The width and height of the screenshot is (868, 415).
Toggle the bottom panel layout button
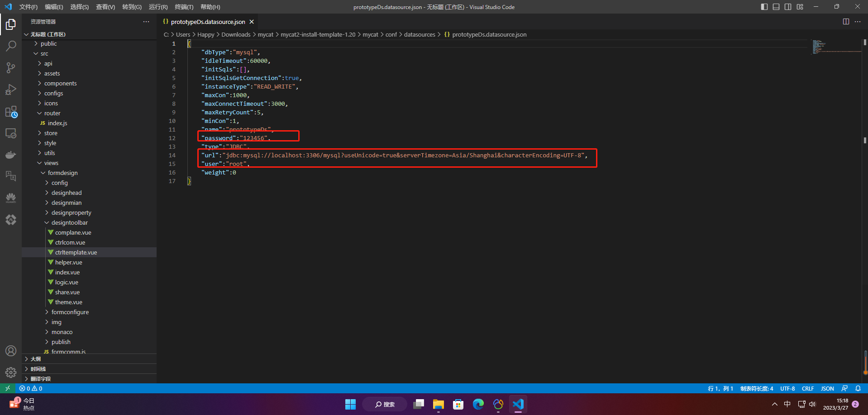776,7
